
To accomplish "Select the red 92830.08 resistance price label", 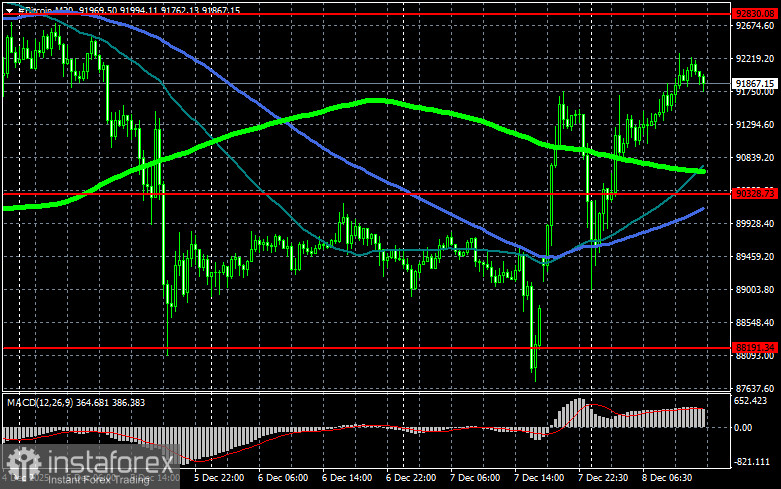I will pos(755,14).
